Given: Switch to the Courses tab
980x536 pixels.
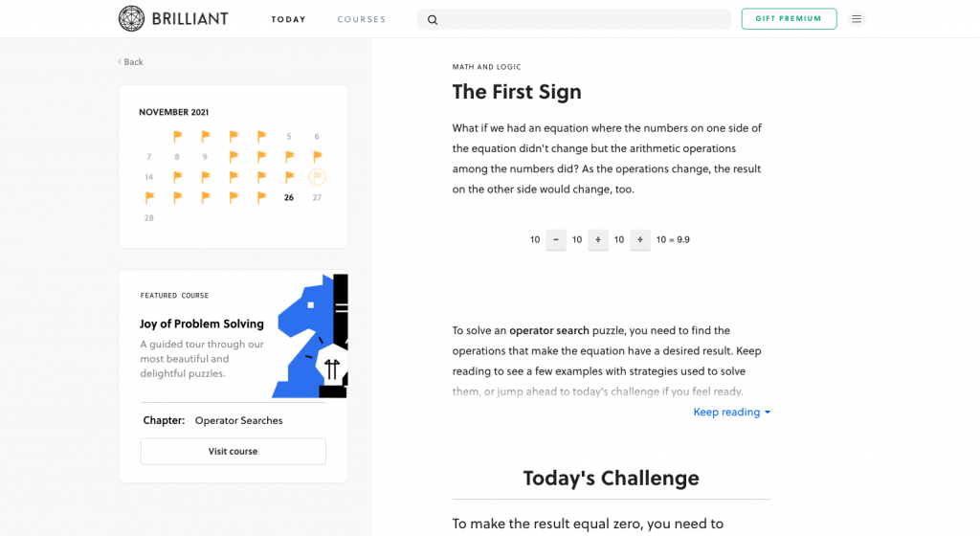Looking at the screenshot, I should click(362, 19).
